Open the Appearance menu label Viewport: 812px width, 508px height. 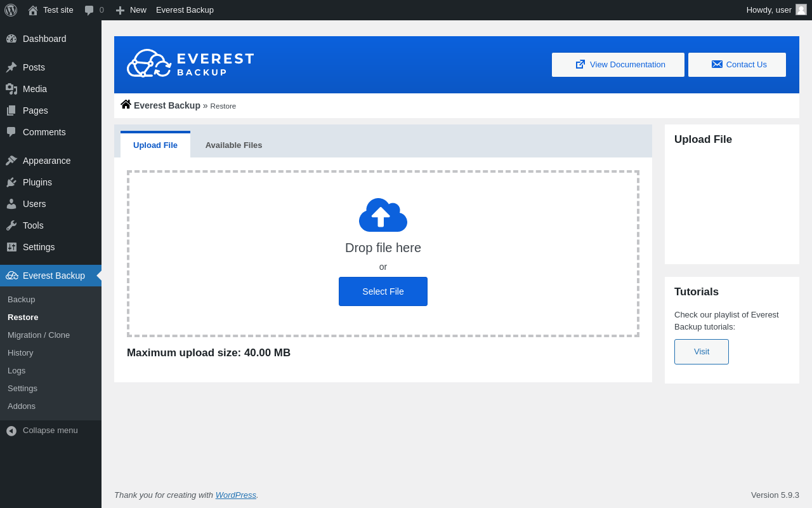(47, 161)
